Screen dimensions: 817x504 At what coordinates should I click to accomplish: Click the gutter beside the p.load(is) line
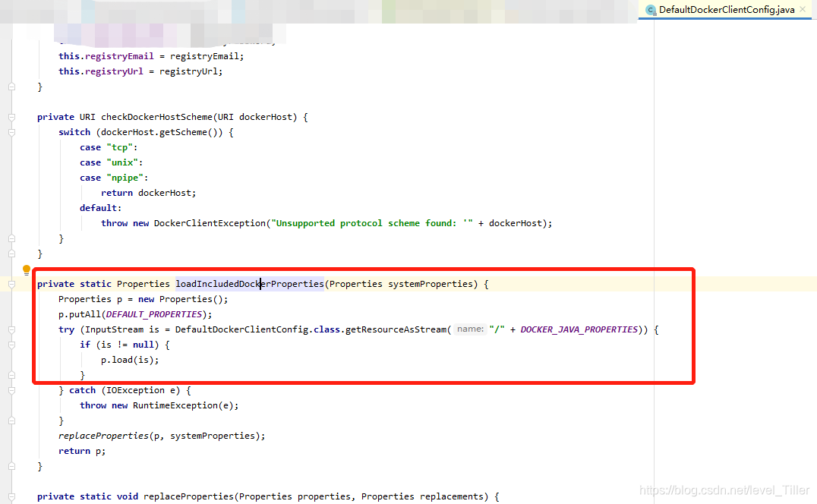(11, 359)
